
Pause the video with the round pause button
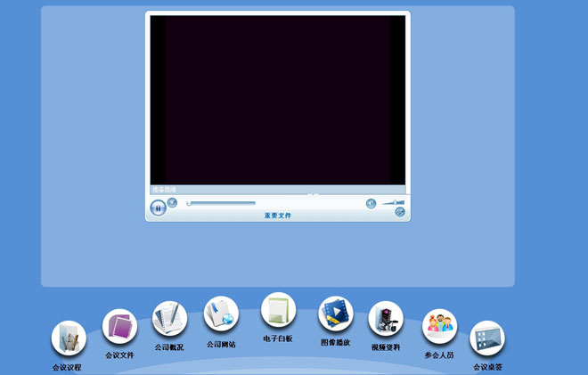(x=158, y=208)
